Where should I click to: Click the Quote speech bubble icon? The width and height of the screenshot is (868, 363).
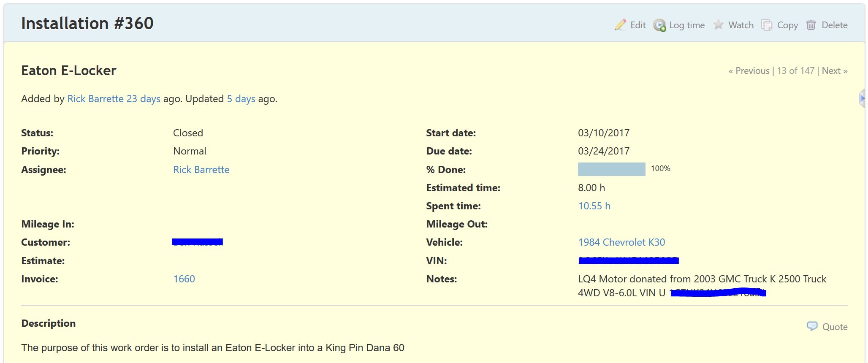pyautogui.click(x=812, y=326)
